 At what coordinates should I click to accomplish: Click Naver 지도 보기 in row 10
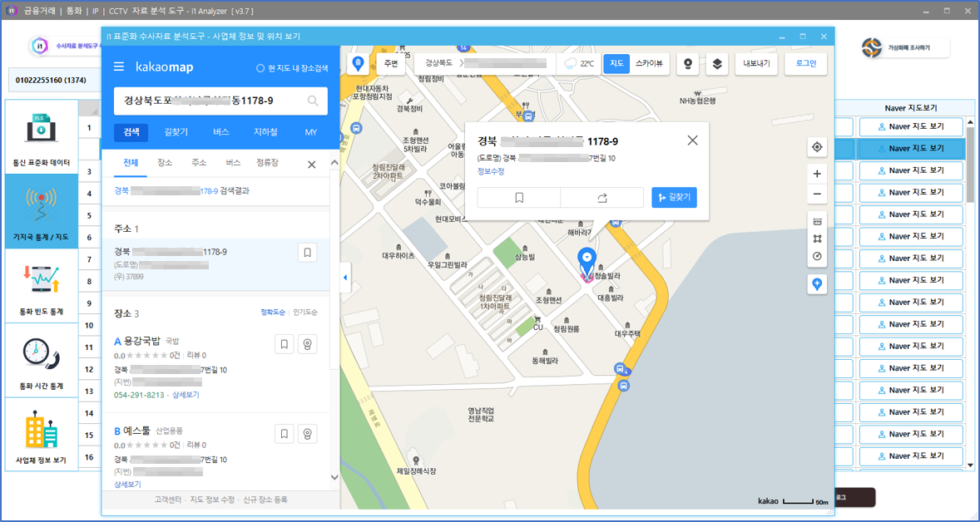point(911,325)
